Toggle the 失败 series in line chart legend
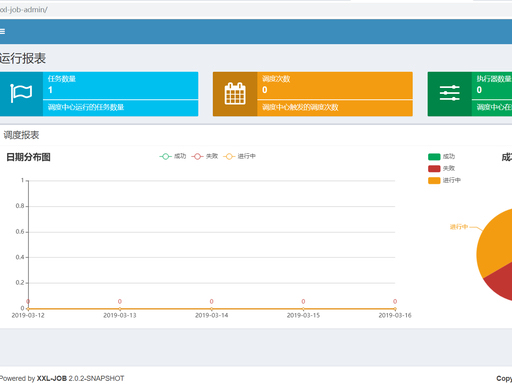This screenshot has width=512, height=384. pyautogui.click(x=205, y=156)
